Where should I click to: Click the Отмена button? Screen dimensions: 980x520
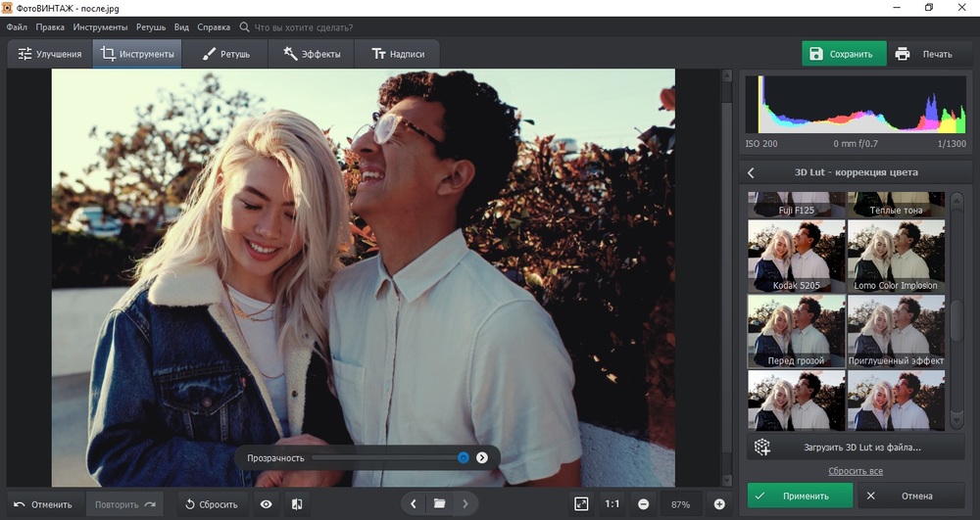point(911,496)
